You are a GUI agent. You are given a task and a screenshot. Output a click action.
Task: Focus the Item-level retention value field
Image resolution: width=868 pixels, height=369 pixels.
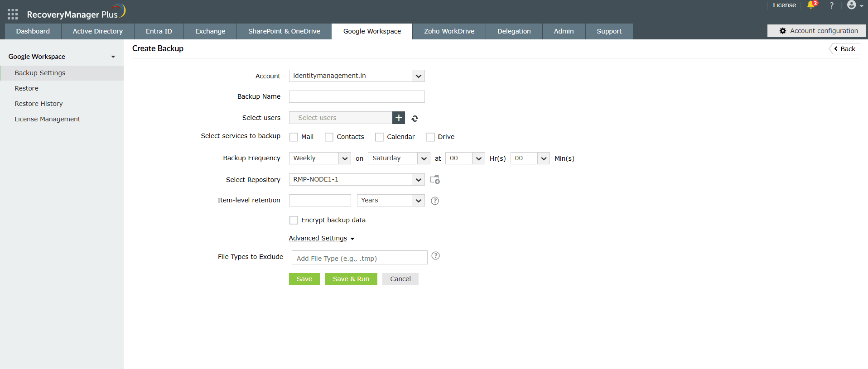(320, 201)
